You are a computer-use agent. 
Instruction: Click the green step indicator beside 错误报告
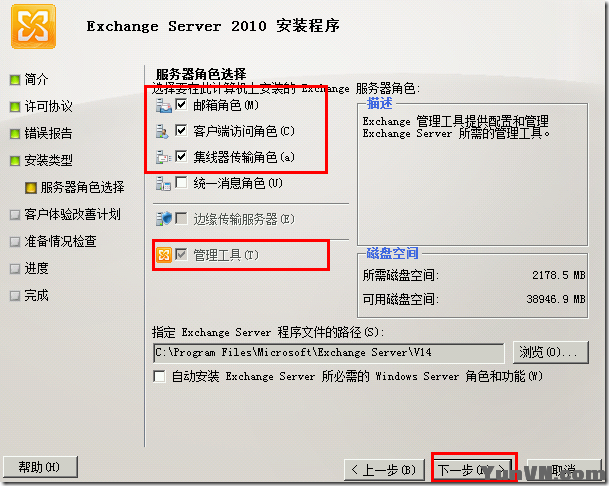point(15,134)
